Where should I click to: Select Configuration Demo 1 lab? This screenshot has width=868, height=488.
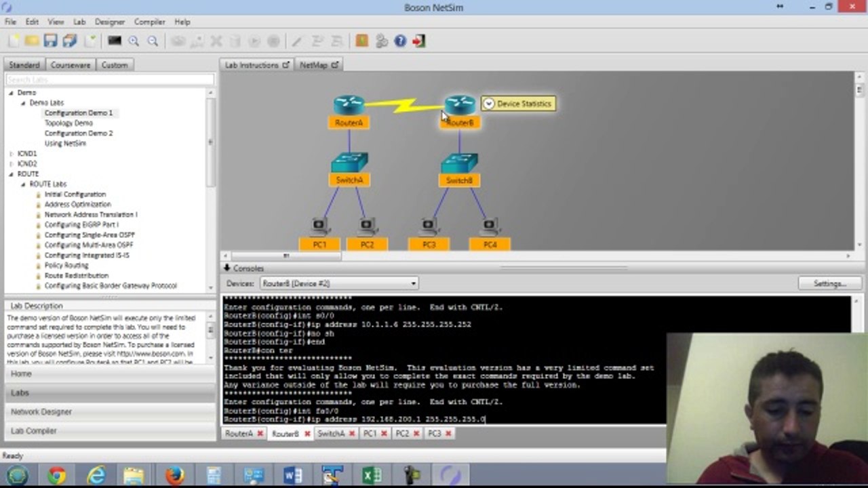[79, 113]
